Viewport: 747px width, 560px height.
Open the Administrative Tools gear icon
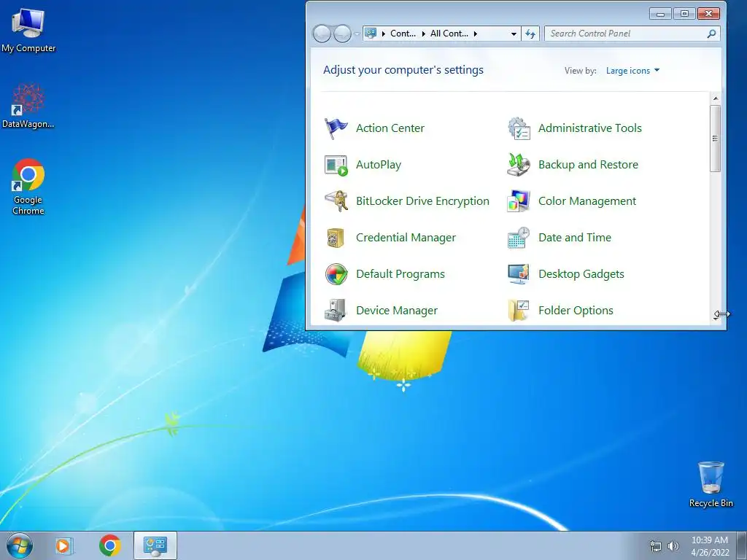[x=519, y=128]
